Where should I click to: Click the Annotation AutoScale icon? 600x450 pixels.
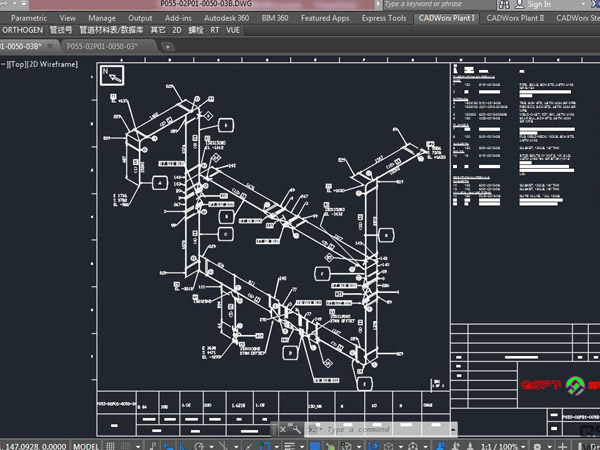[x=456, y=446]
